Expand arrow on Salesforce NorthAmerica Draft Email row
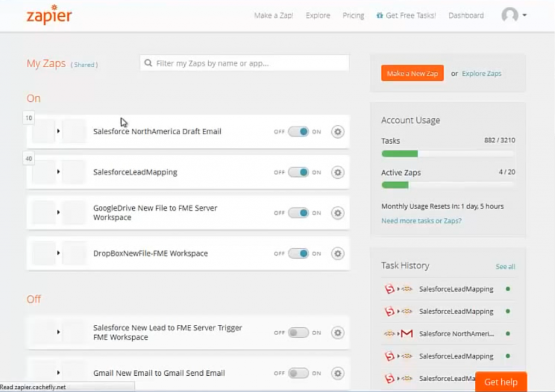This screenshot has width=555, height=392. click(59, 131)
